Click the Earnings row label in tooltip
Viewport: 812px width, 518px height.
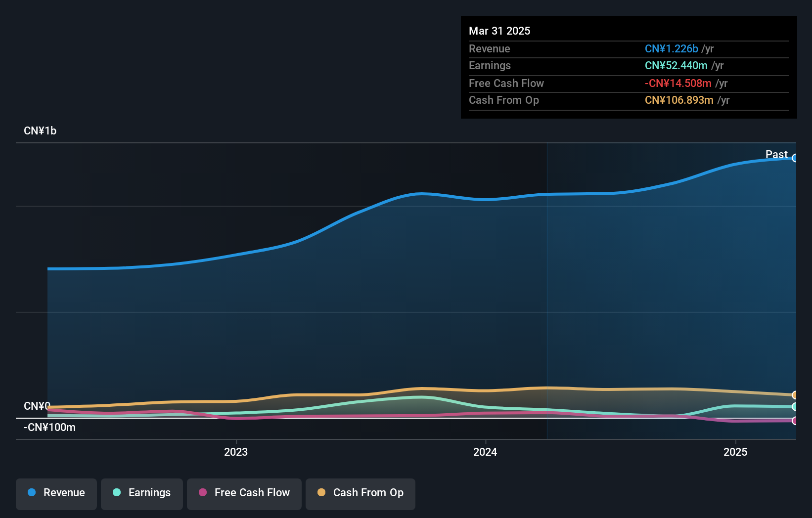[x=490, y=65]
